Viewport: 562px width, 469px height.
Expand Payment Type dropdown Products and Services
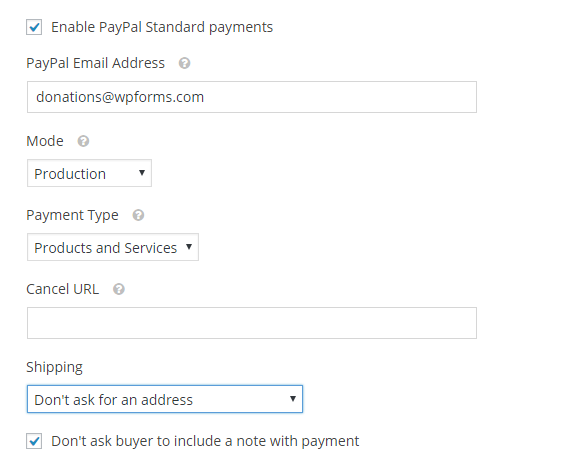[113, 247]
